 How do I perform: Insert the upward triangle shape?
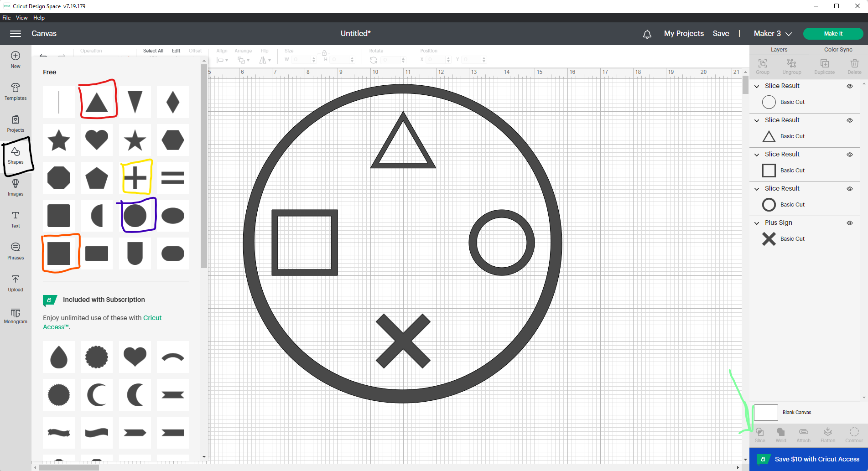97,102
